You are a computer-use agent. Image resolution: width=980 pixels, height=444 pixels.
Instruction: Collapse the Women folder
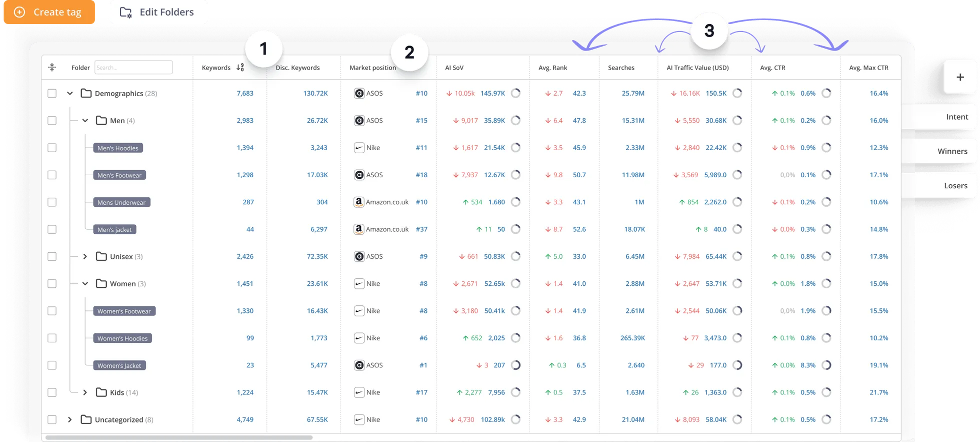85,284
